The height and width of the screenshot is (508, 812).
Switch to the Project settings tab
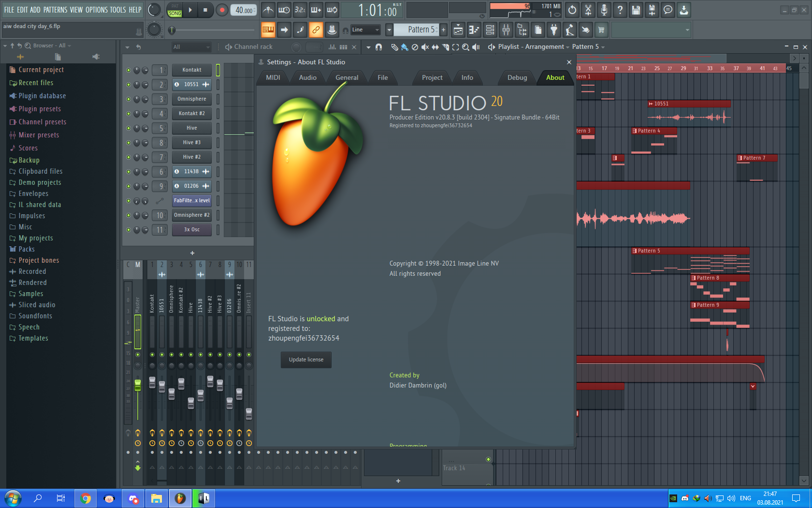pyautogui.click(x=432, y=77)
